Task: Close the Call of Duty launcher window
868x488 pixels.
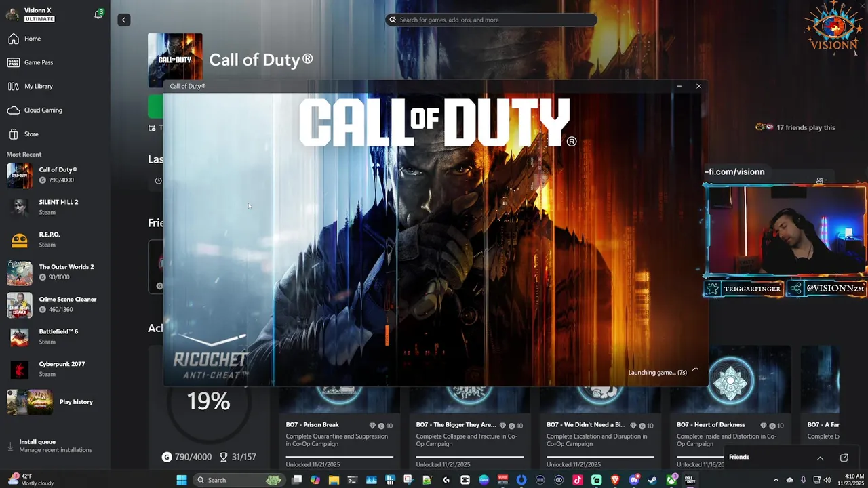Action: [x=698, y=86]
